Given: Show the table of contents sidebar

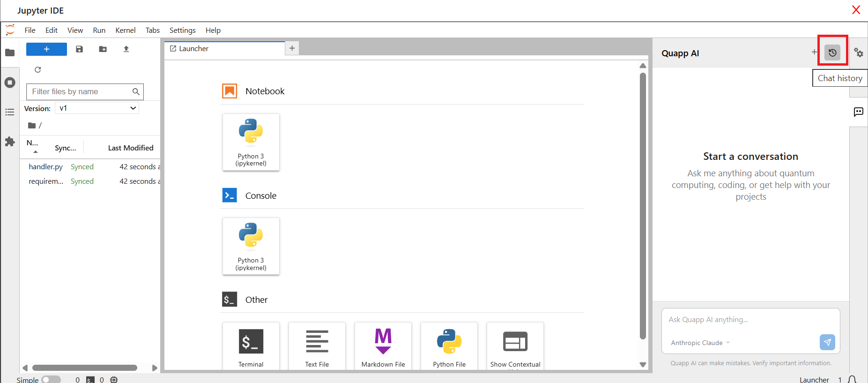Looking at the screenshot, I should [10, 112].
